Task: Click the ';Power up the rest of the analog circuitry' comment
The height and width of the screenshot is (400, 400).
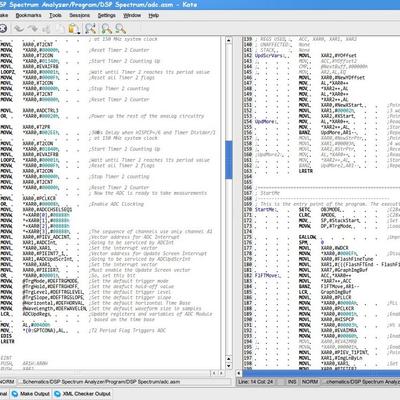Action: [146, 116]
